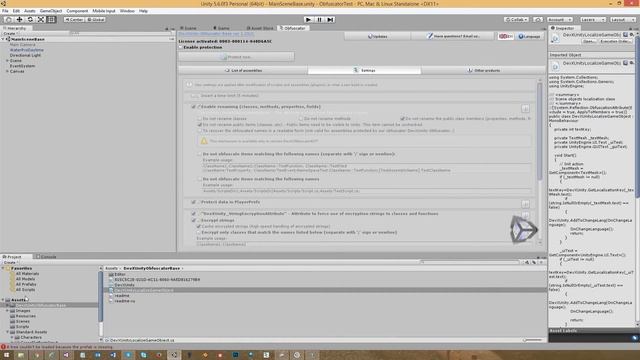
Task: Open the Window menu
Action: (127, 11)
